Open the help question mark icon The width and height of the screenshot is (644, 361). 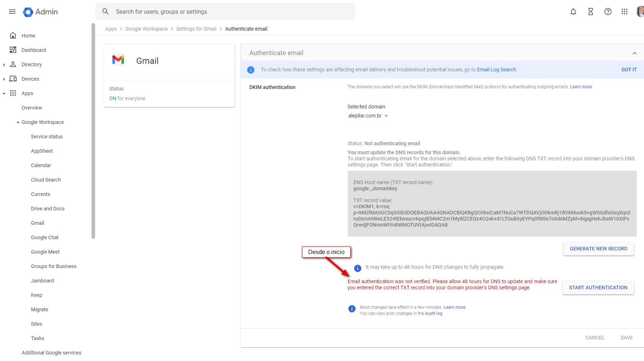(608, 12)
